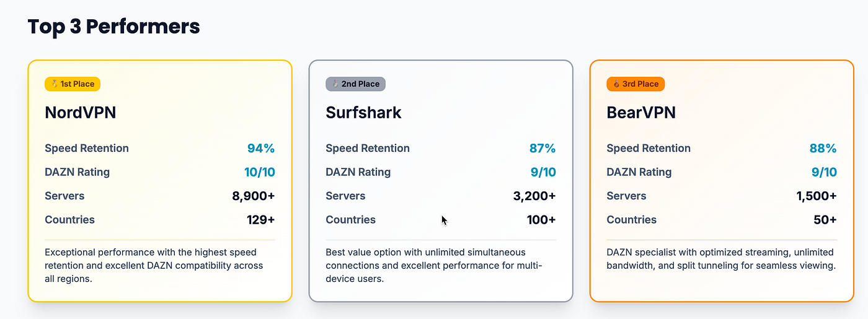The image size is (868, 319).
Task: Click NordVPN's 129+ countries figure
Action: 260,220
